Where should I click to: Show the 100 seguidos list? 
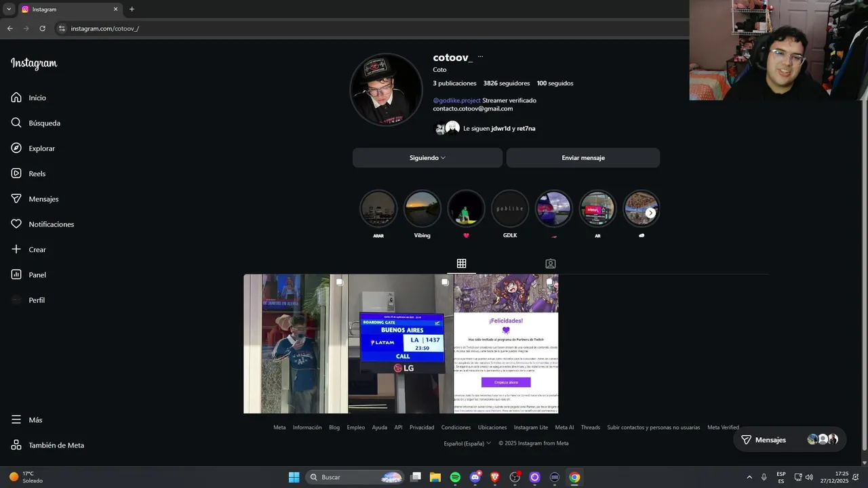555,83
